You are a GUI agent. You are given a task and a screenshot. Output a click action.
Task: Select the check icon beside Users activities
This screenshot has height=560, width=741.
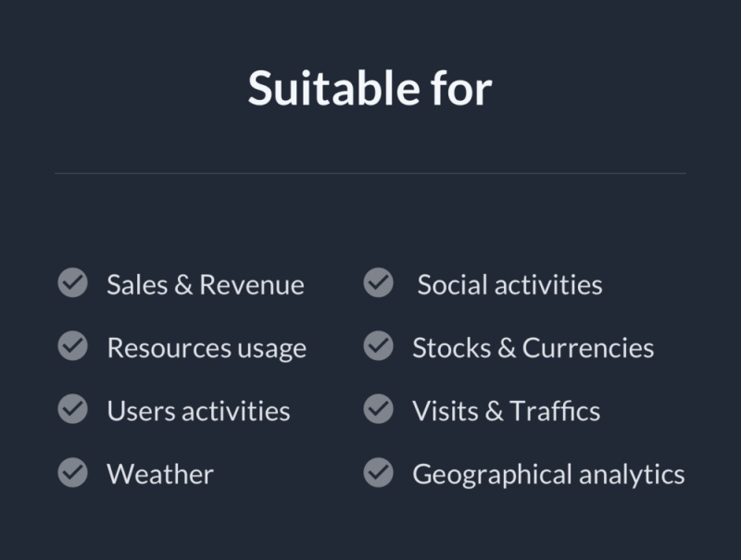click(72, 409)
